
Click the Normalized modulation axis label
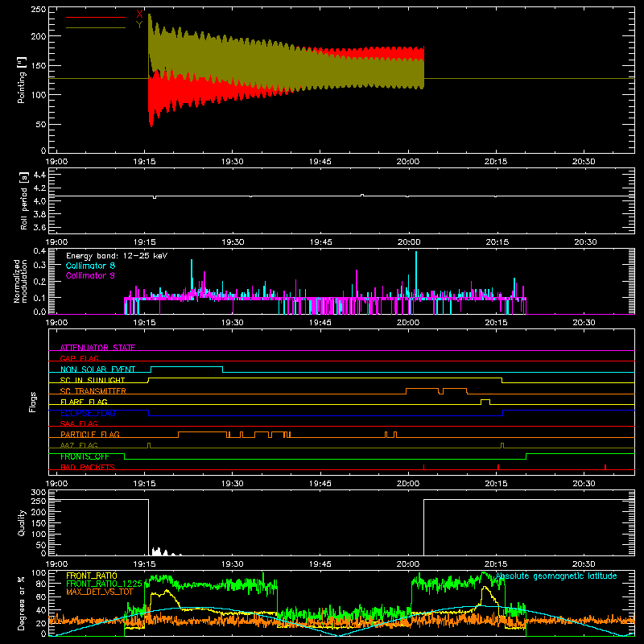tap(20, 281)
